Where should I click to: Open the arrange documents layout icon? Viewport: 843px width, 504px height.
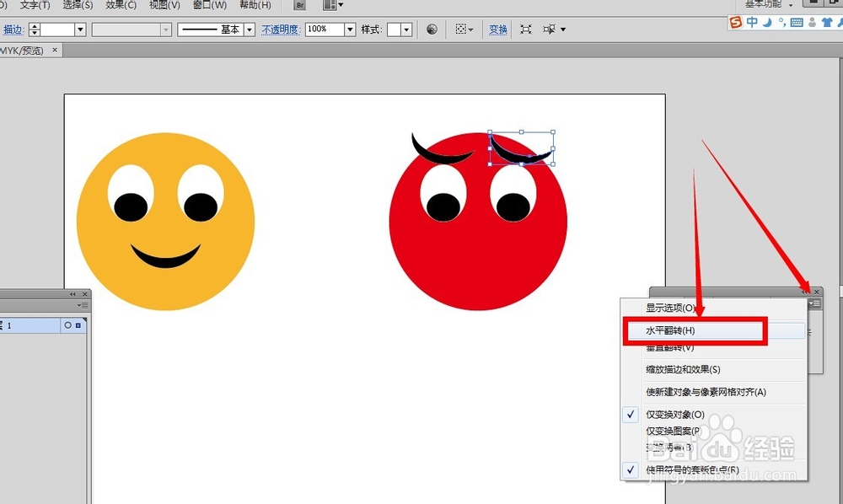point(332,5)
